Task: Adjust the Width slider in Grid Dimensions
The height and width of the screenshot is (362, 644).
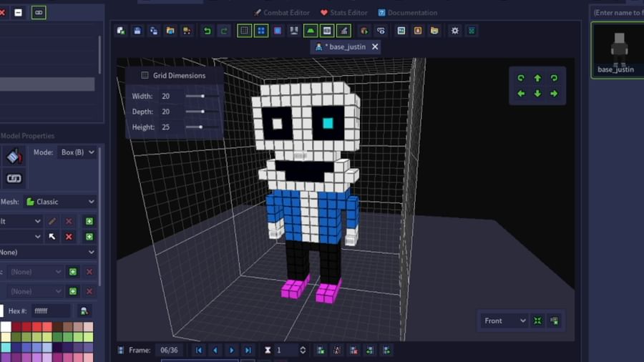Action: click(x=203, y=96)
